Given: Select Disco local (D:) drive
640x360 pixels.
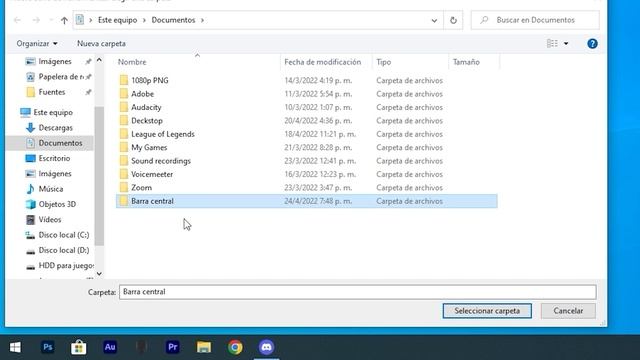Looking at the screenshot, I should [63, 250].
